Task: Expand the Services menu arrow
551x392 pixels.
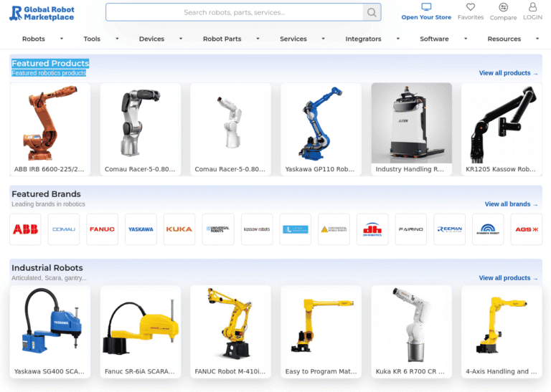Action: click(324, 39)
